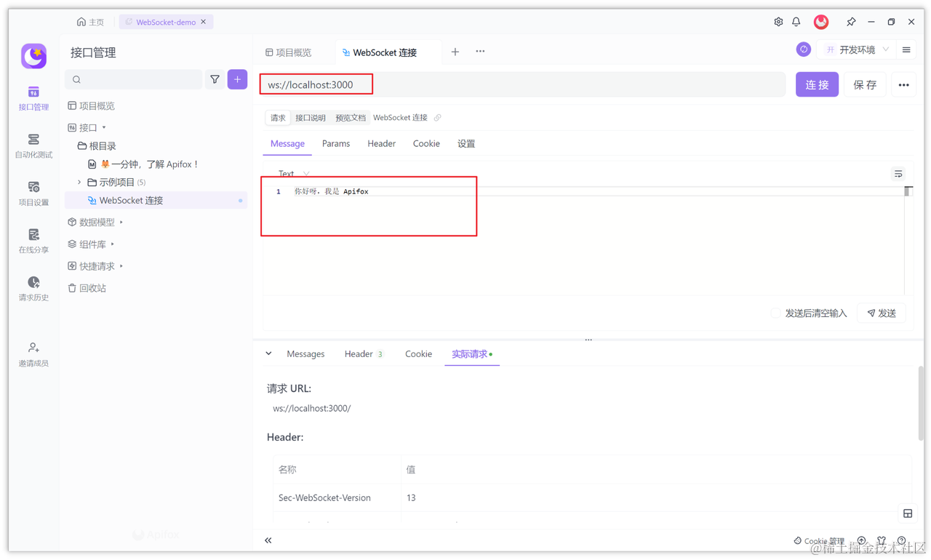
Task: Expand the 示例项目 folder
Action: coord(79,183)
